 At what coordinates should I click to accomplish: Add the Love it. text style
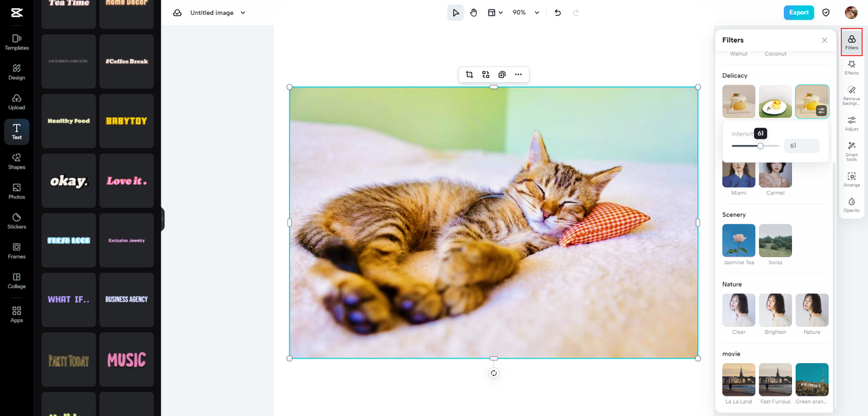[127, 181]
